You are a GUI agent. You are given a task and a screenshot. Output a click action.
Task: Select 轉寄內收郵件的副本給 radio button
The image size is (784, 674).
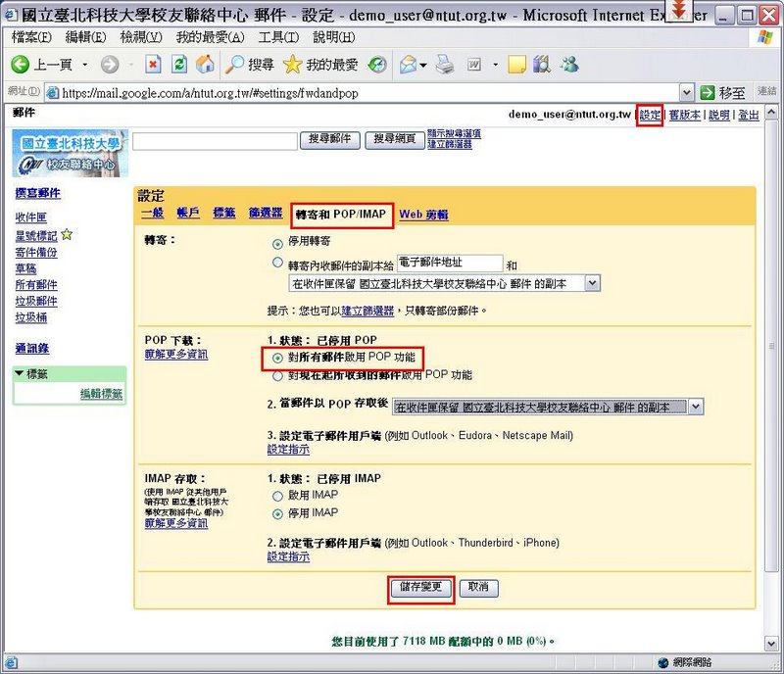(x=277, y=262)
